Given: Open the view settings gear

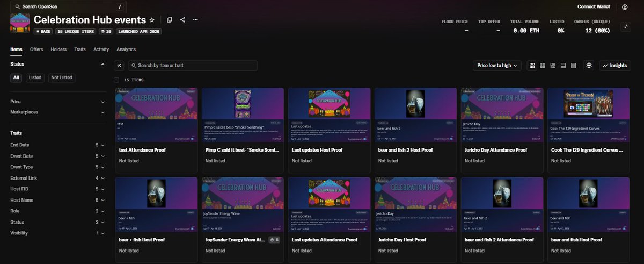Looking at the screenshot, I should (589, 66).
